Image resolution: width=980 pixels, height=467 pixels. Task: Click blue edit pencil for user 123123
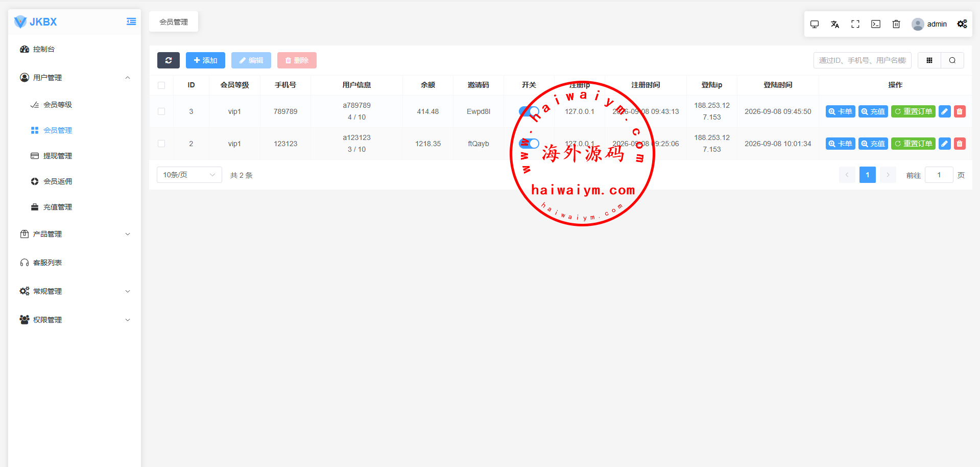point(945,144)
